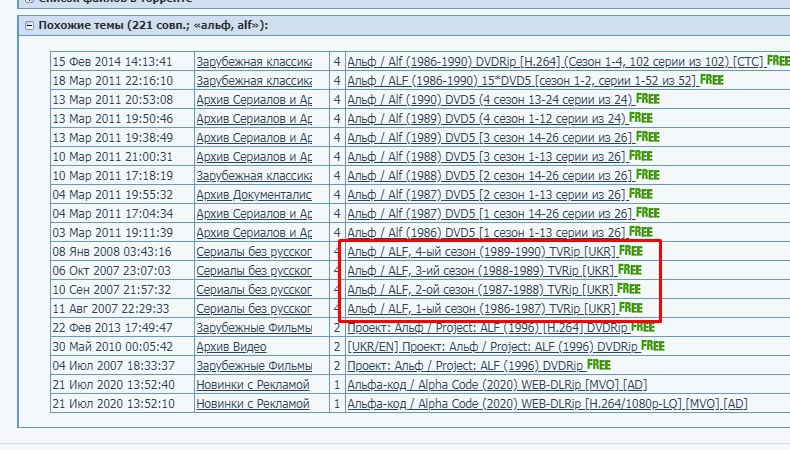Viewport: 790px width, 450px height.
Task: Open Архив Сериалов category, 10 Мар 2011 21:00:31 row
Action: click(254, 157)
